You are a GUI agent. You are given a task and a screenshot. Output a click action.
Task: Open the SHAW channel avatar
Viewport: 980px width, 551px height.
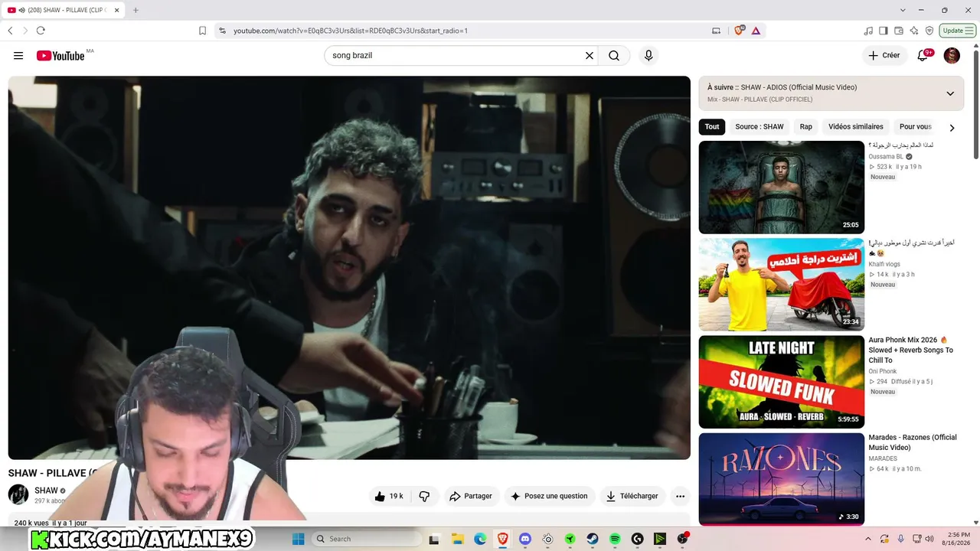18,494
